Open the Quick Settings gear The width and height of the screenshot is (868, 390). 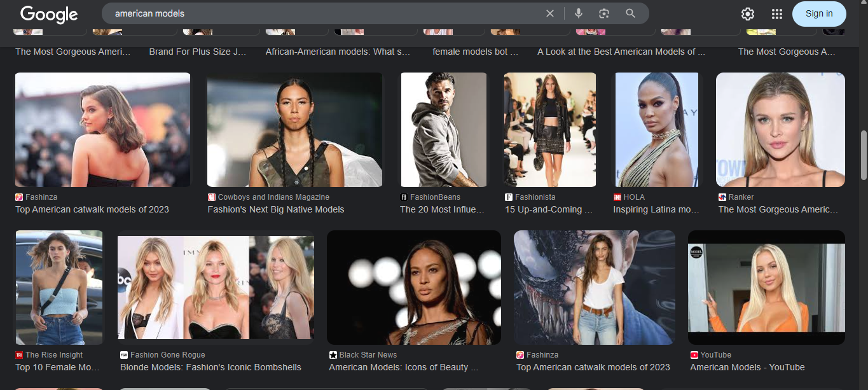(x=748, y=14)
